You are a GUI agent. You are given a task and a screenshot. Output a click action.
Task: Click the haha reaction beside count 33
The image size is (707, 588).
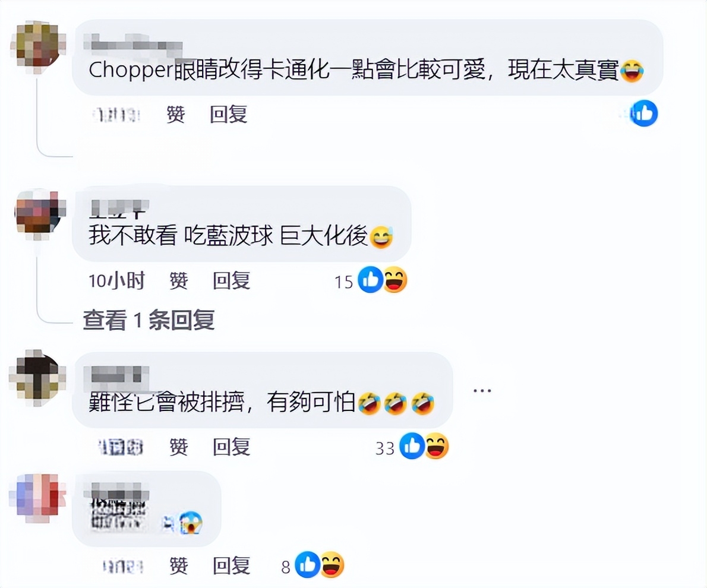(x=437, y=446)
